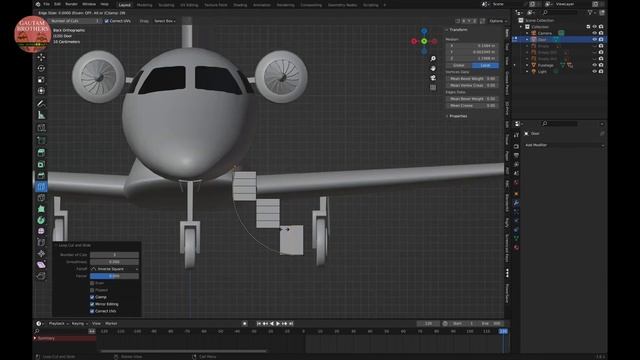Select the Door object in outliner
Screen dimensions: 640x360
click(542, 40)
